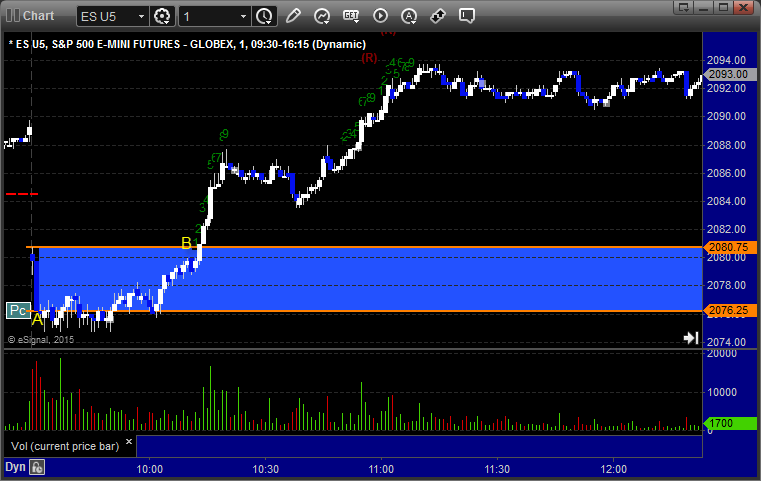Jump to latest bar arrow icon

click(691, 338)
